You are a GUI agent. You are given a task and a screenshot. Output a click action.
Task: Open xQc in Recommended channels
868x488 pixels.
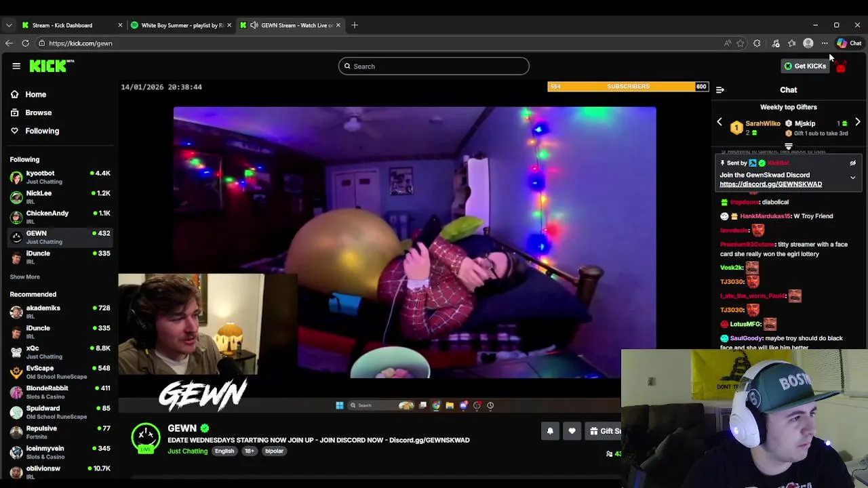(x=60, y=352)
